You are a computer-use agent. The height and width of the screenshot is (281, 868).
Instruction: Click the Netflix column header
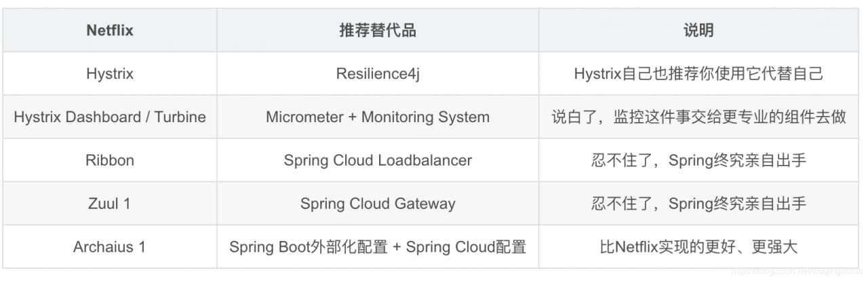(x=110, y=31)
